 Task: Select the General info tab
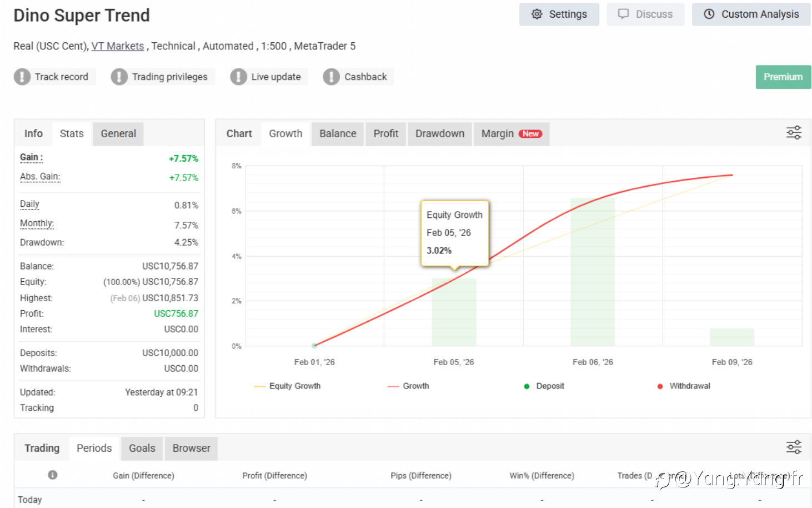point(118,134)
